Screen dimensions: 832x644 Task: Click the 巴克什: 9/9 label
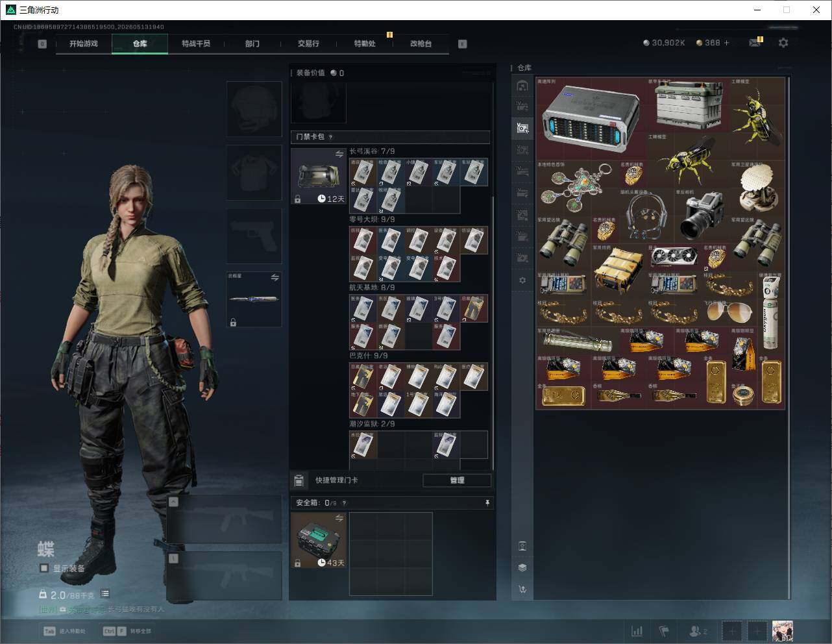point(369,356)
